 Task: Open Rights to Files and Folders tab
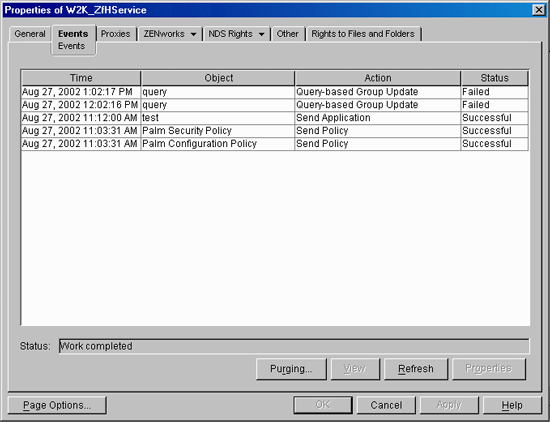[363, 34]
